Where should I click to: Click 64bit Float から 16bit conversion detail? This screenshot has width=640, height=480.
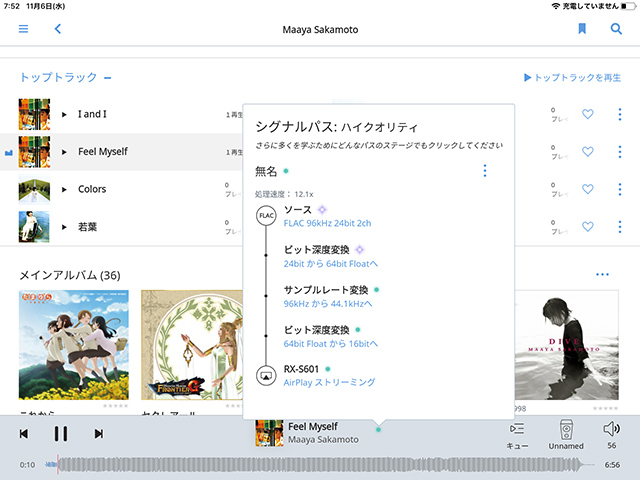[331, 344]
